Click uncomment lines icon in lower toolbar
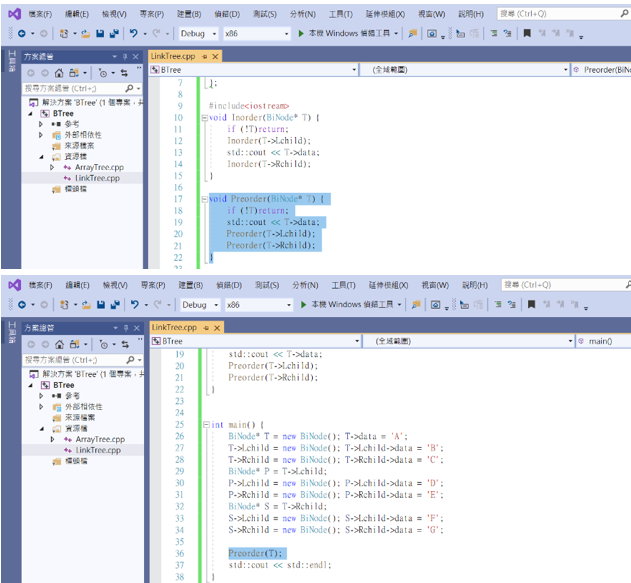 click(x=511, y=305)
